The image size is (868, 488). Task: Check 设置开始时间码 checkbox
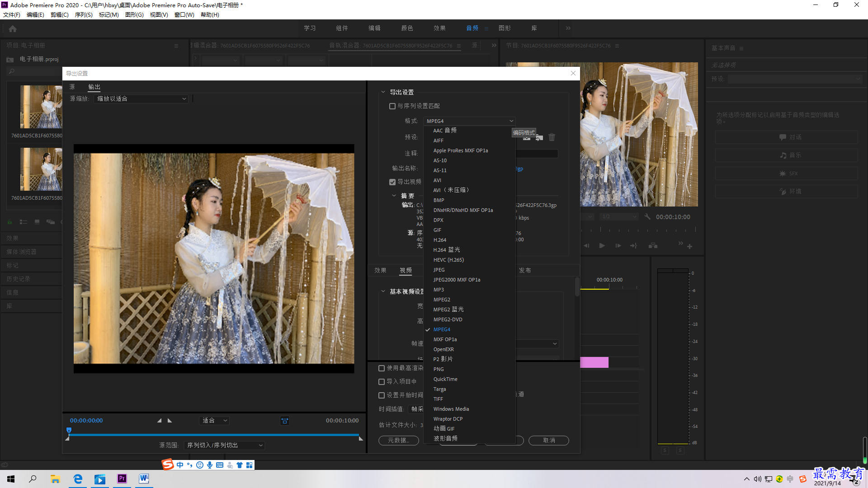tap(382, 395)
